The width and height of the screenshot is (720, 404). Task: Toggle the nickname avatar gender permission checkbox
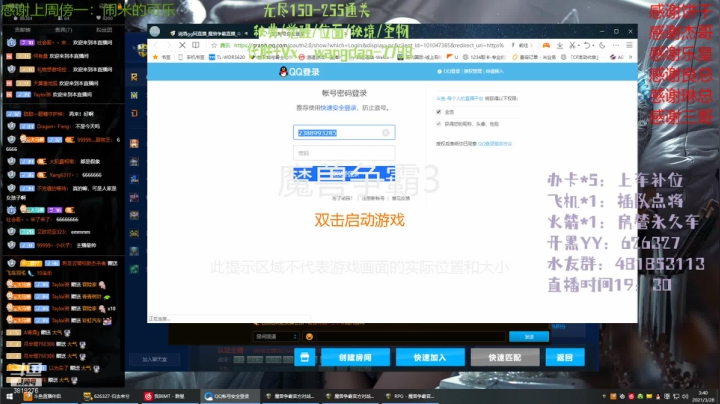point(439,123)
